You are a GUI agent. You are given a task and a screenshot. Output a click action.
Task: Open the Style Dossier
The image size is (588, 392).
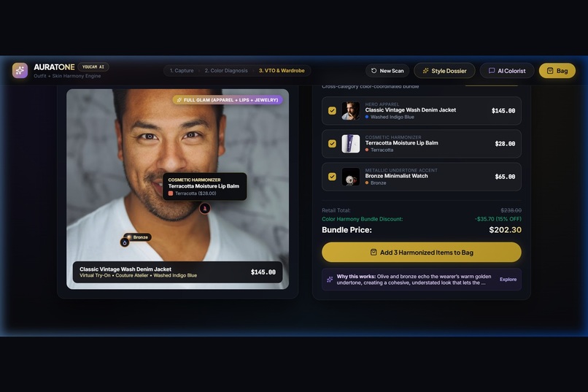(444, 71)
